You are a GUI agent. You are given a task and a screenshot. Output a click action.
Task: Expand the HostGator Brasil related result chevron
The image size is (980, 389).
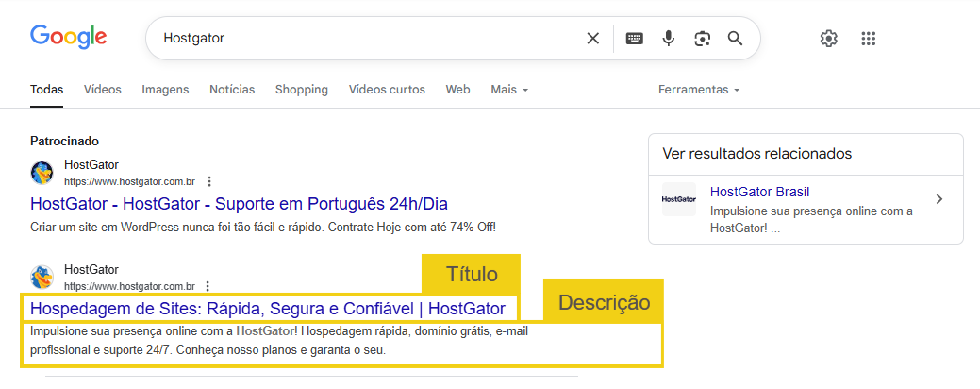click(938, 199)
